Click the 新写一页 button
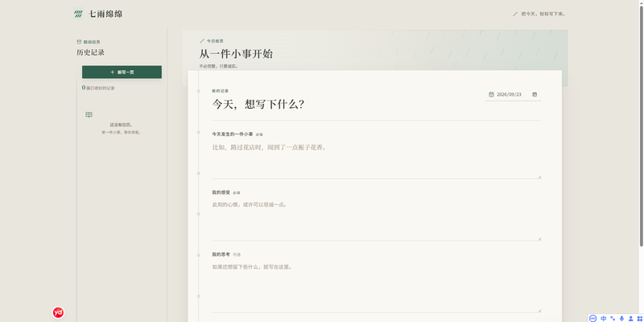This screenshot has width=644, height=322. point(122,72)
